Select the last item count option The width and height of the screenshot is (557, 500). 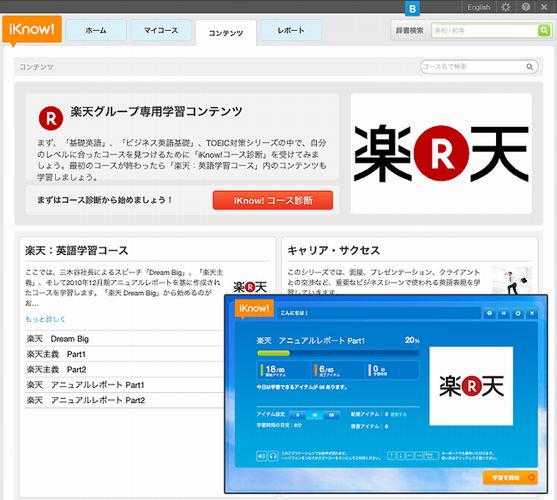tap(331, 415)
